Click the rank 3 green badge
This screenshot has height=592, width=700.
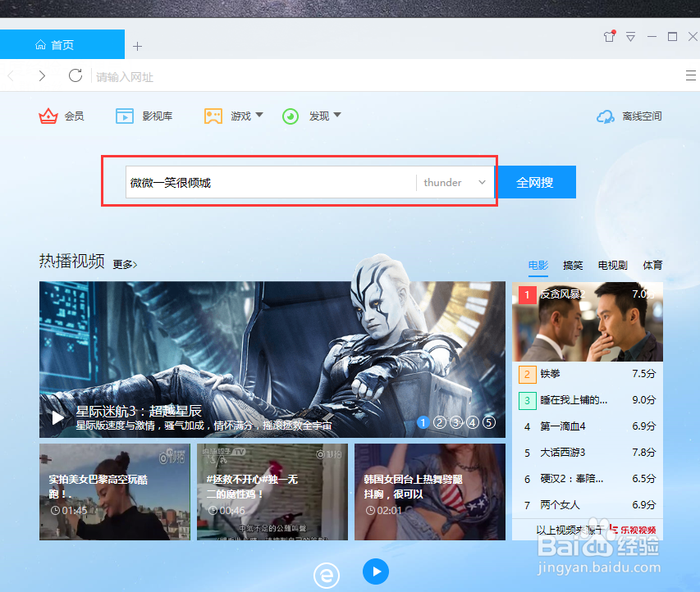click(527, 401)
